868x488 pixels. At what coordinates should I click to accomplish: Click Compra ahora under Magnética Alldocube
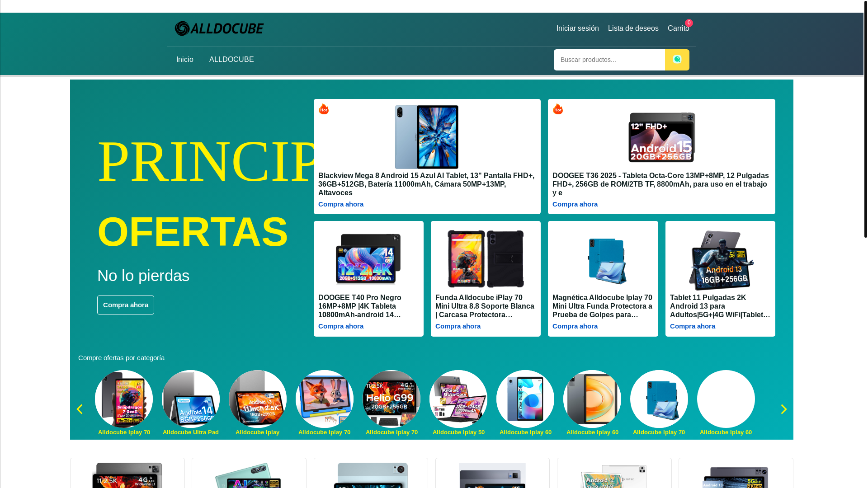click(x=575, y=326)
